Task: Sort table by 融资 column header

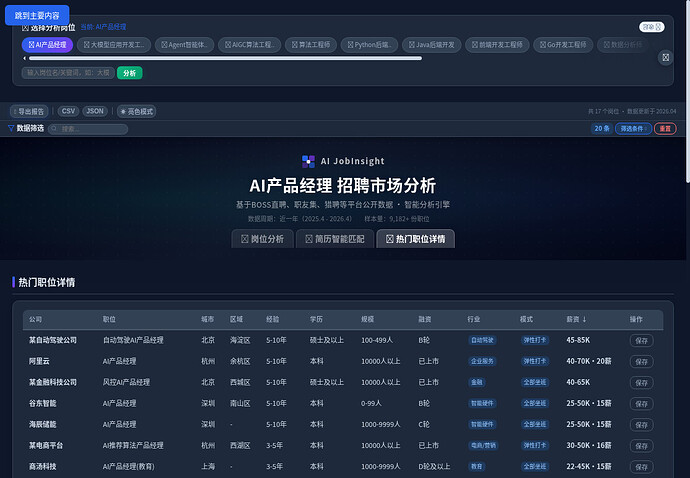Action: [x=425, y=319]
